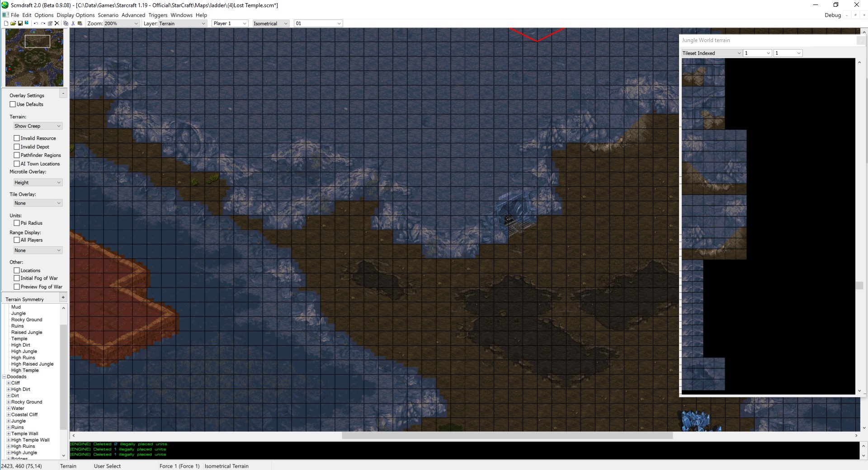Click the Open file folder icon
Viewport: 868px width, 470px height.
[13, 23]
